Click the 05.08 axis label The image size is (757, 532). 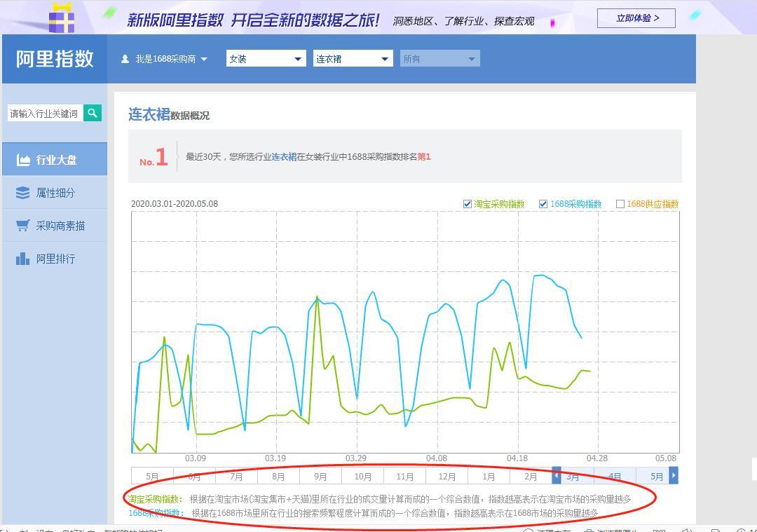[x=666, y=458]
